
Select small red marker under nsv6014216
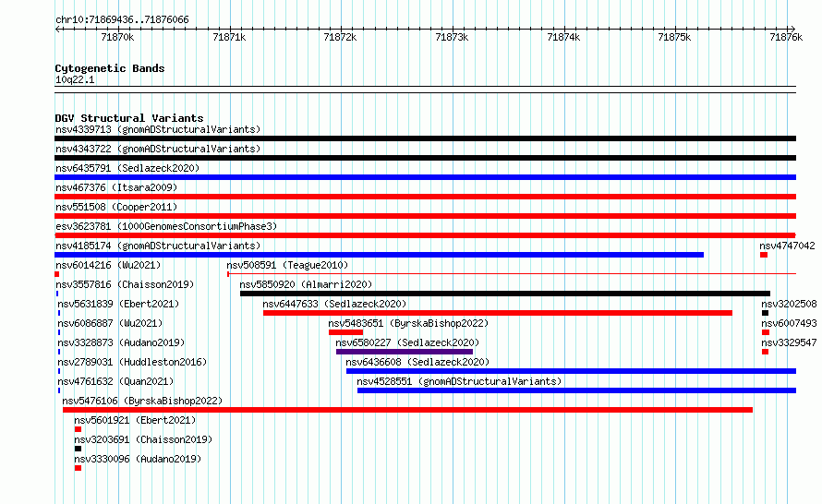[x=57, y=274]
